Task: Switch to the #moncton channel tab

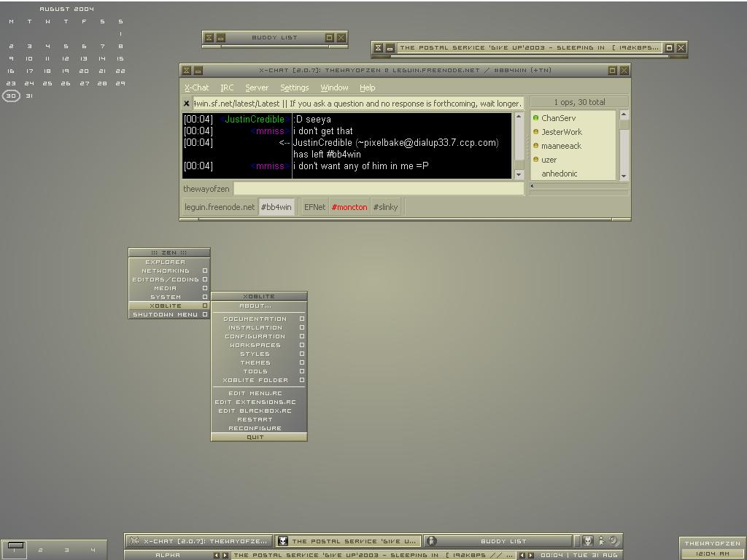Action: tap(349, 207)
